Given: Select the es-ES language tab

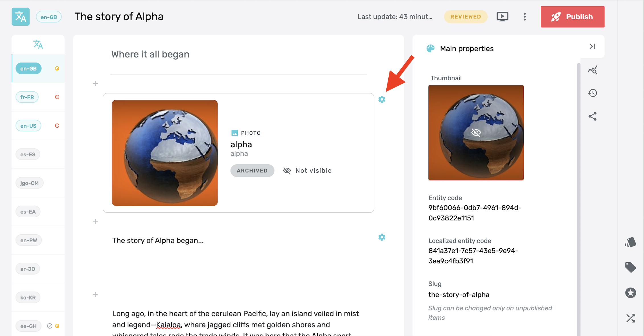Looking at the screenshot, I should pos(28,154).
